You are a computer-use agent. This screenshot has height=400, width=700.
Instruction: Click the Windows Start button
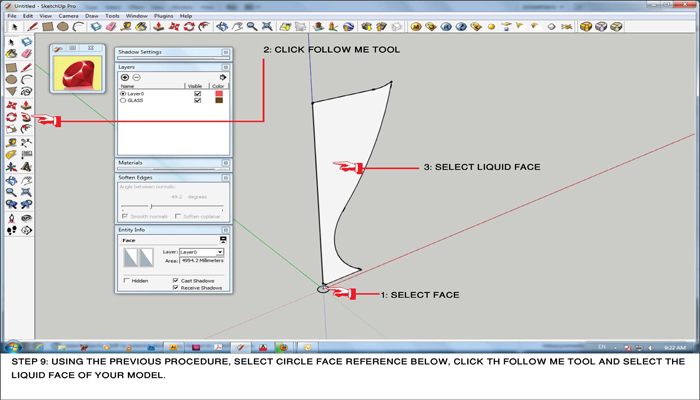13,346
